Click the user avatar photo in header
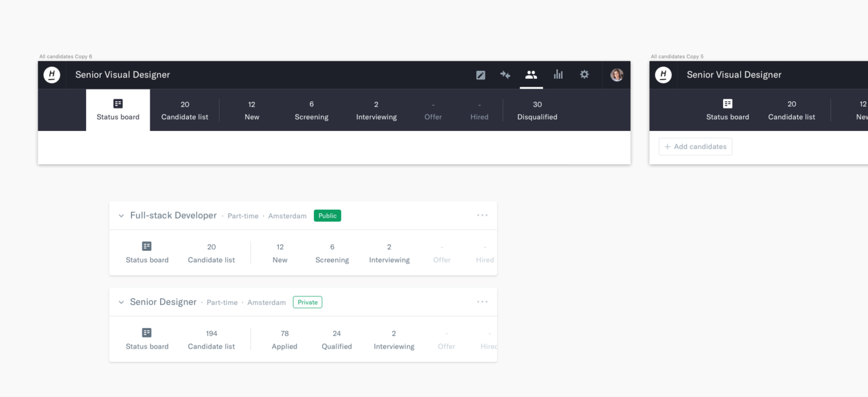Image resolution: width=868 pixels, height=397 pixels. (x=616, y=75)
